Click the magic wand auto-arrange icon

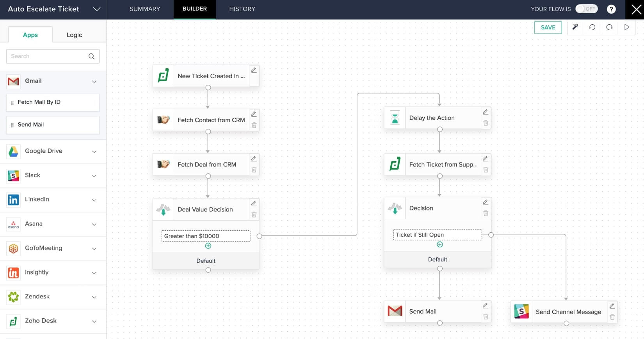pyautogui.click(x=575, y=27)
